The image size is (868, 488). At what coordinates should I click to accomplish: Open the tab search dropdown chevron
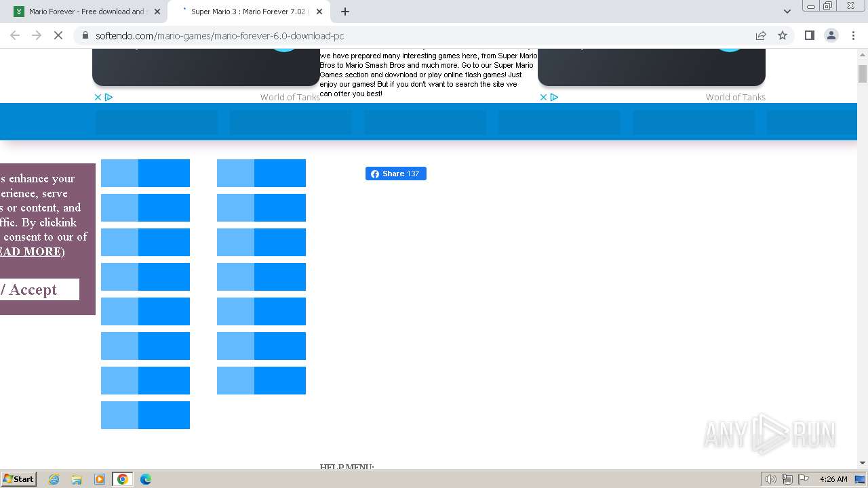click(x=787, y=12)
